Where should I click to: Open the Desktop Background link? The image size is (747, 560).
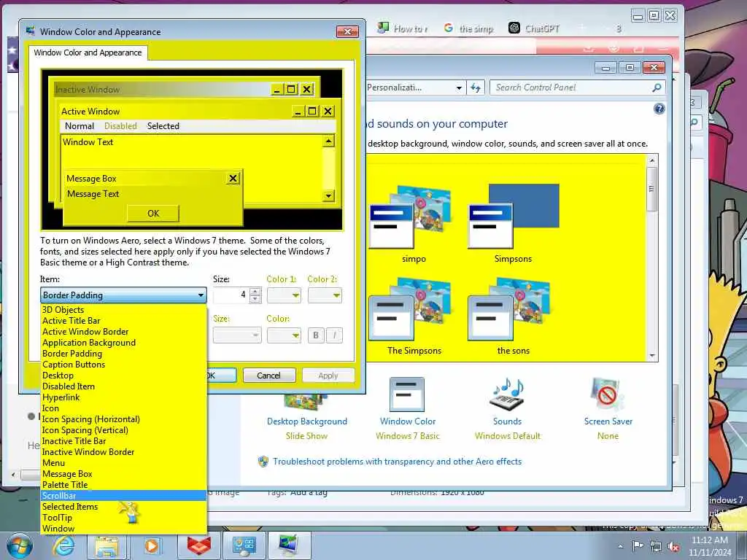(x=307, y=421)
